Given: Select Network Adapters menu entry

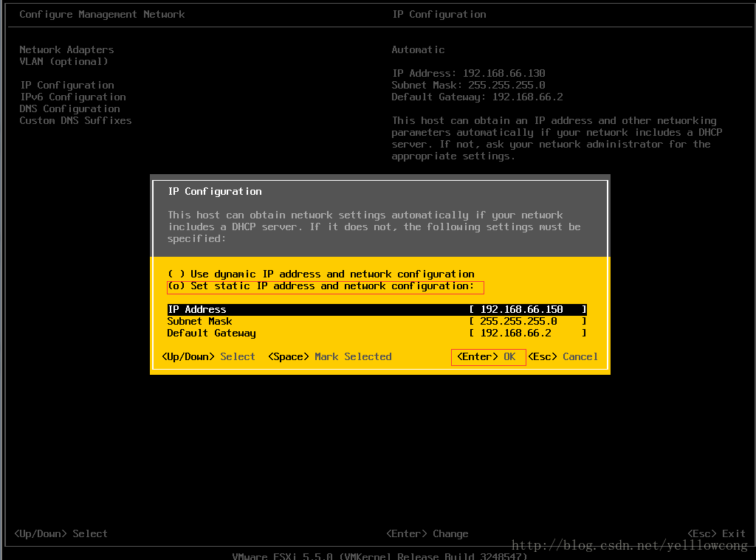Looking at the screenshot, I should coord(66,49).
